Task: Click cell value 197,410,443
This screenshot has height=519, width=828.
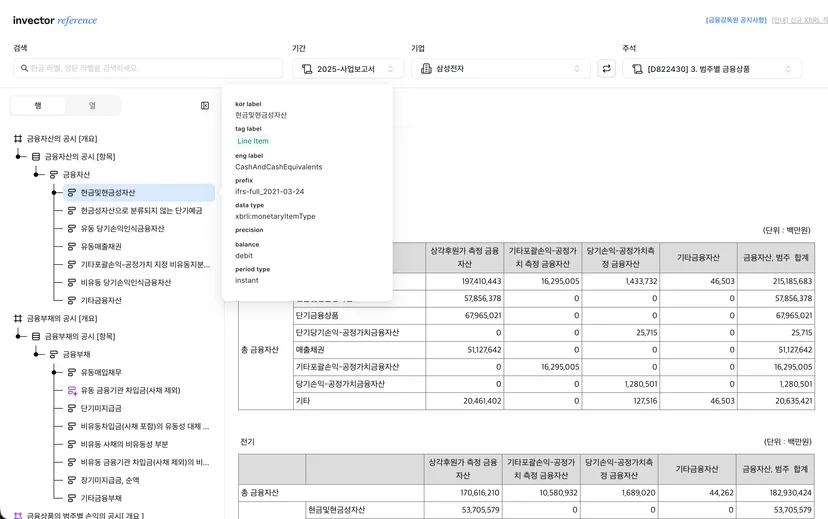Action: click(482, 281)
